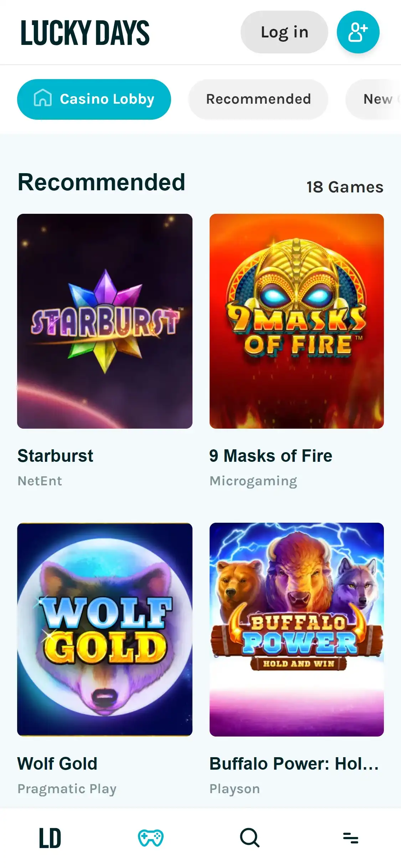
Task: Click the sign-up user icon button
Action: click(358, 32)
